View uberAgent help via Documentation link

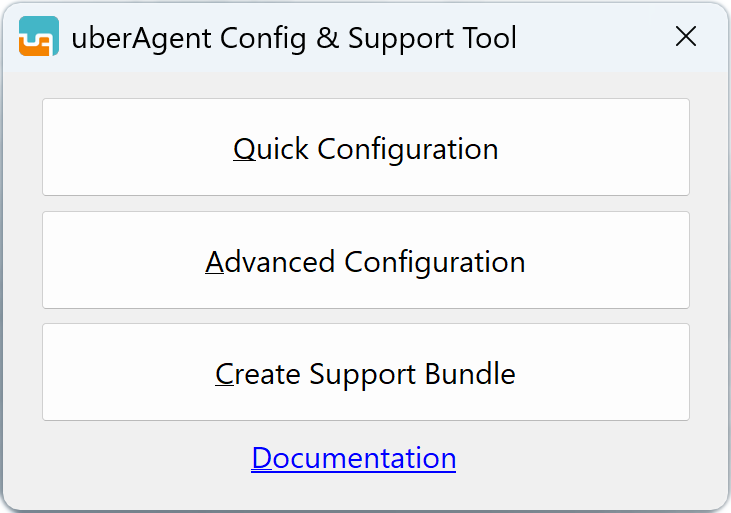click(x=354, y=458)
